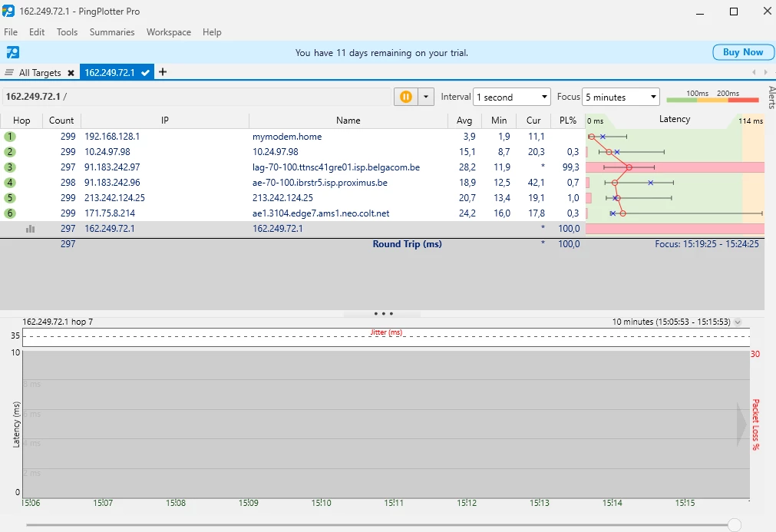Open the Alerts side panel
This screenshot has height=532, width=776.
click(771, 98)
